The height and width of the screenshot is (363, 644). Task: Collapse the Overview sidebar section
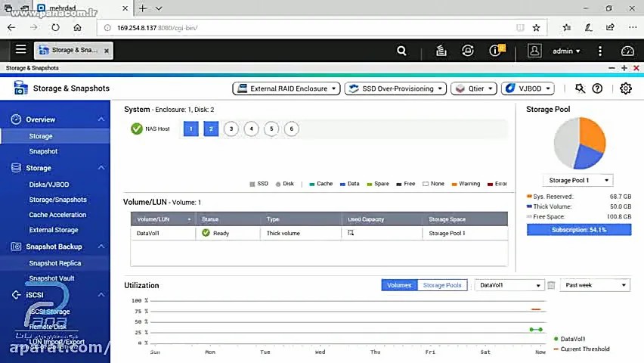click(101, 119)
